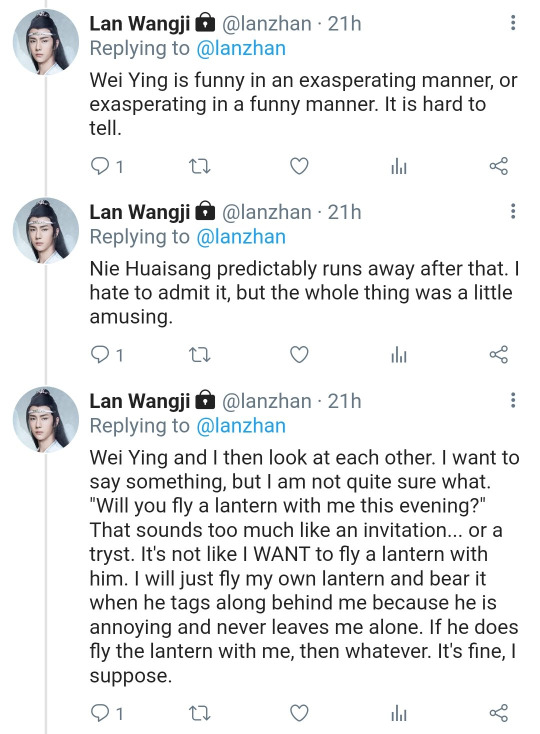Viewport: 540px width, 734px height.
Task: Like the Nie Huaisang tweet
Action: coord(299,355)
